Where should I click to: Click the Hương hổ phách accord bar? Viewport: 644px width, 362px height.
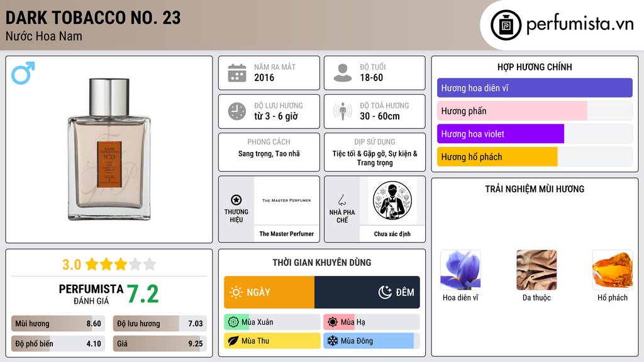tap(535, 156)
